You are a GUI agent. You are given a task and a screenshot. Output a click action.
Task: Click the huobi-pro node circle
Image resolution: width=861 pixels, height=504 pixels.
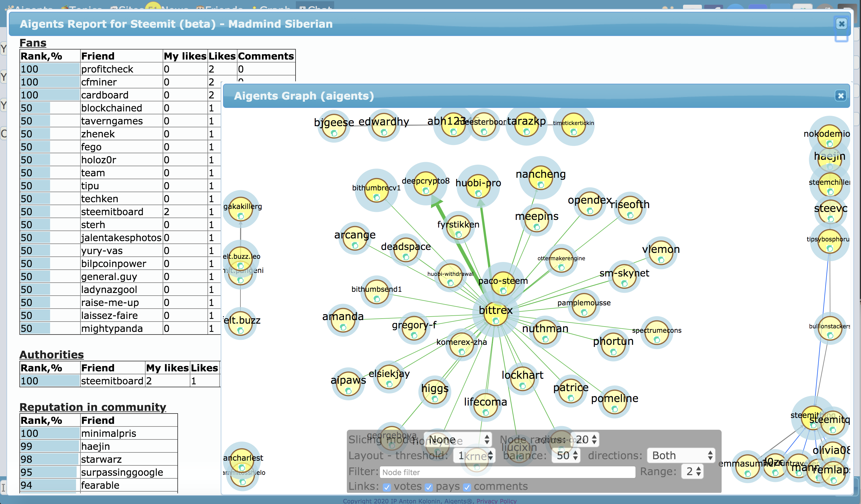478,187
